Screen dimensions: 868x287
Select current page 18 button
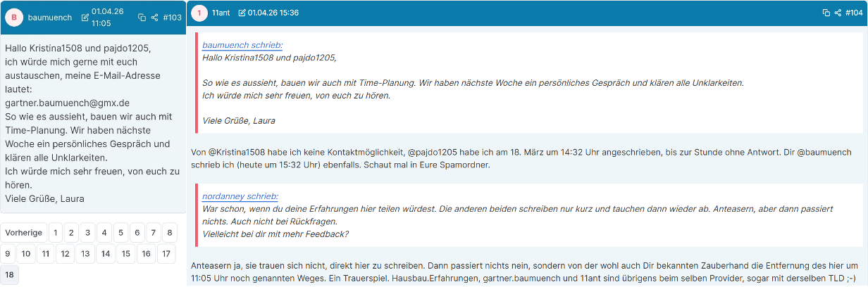10,275
